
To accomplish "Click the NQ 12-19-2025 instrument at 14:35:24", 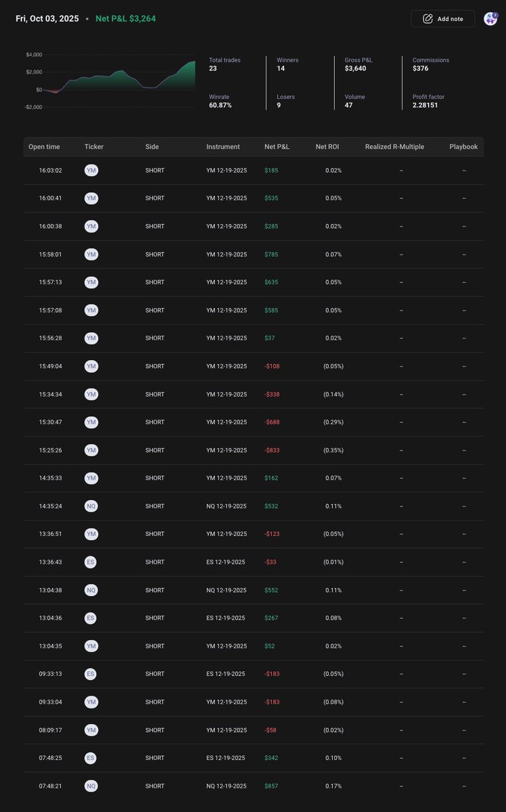I will (226, 506).
